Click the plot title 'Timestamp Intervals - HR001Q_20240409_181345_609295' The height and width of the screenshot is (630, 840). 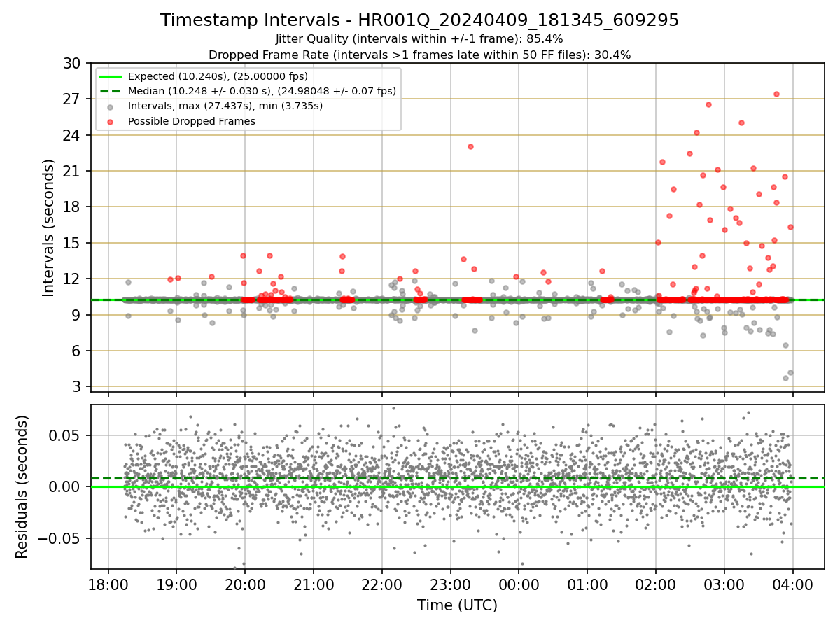[419, 20]
